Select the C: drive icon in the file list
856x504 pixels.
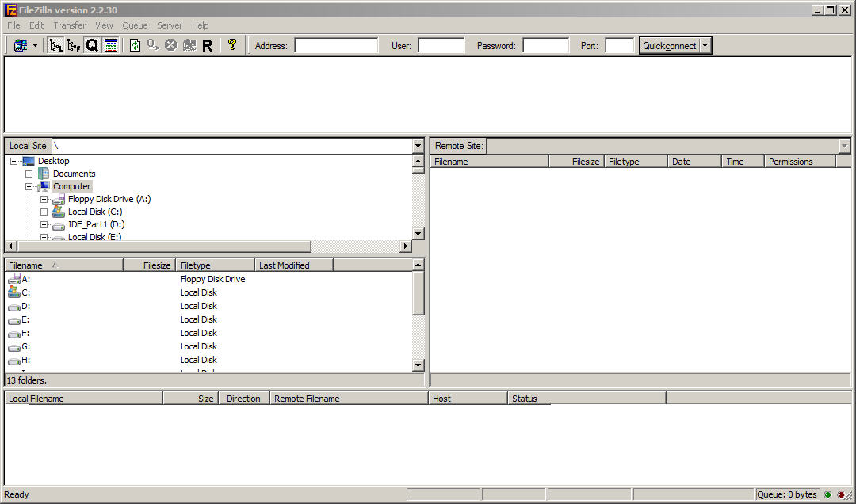pyautogui.click(x=14, y=292)
